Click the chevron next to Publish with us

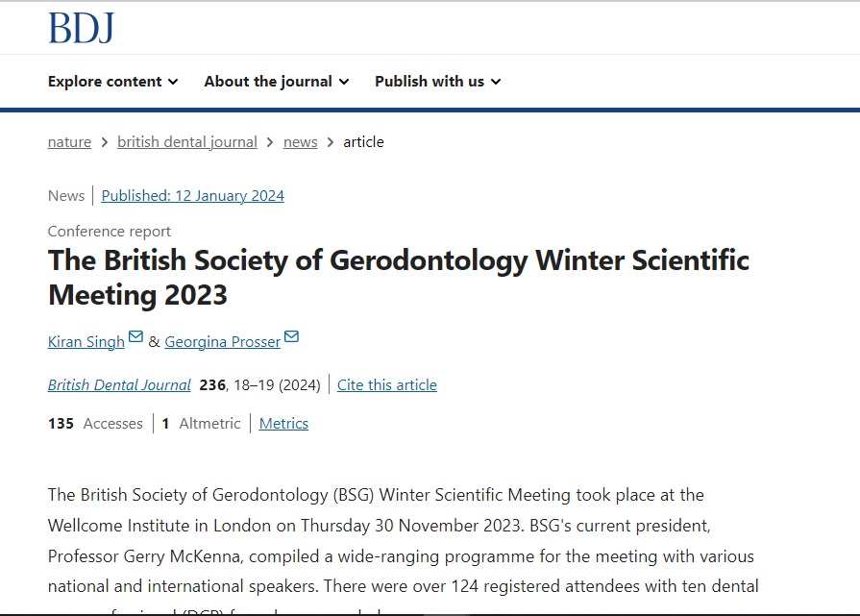pos(496,82)
